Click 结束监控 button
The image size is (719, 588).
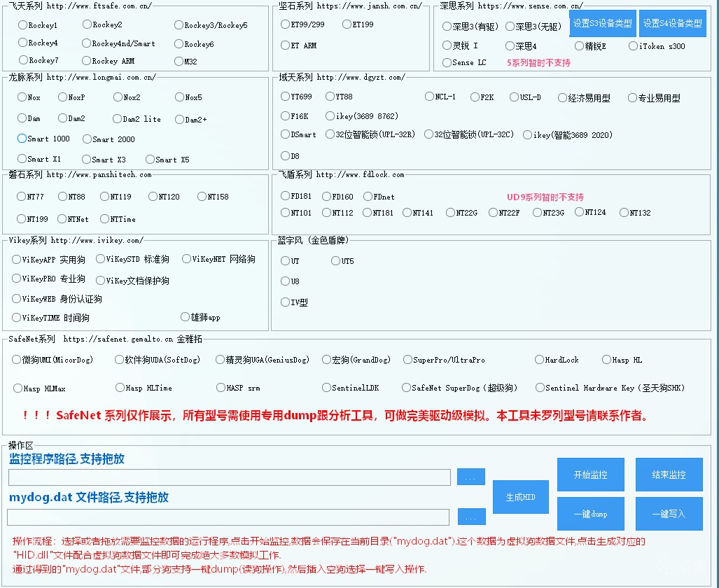669,475
